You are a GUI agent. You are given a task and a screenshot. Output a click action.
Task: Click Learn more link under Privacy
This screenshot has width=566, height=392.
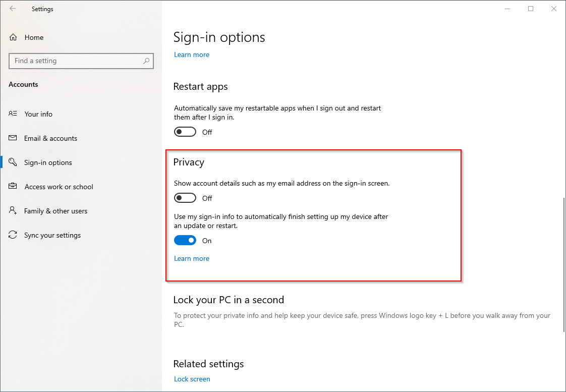point(192,259)
